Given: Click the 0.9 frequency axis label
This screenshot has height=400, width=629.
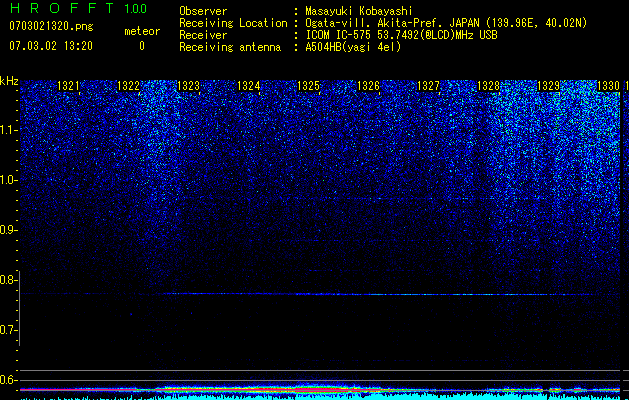Looking at the screenshot, I should click(x=7, y=230).
